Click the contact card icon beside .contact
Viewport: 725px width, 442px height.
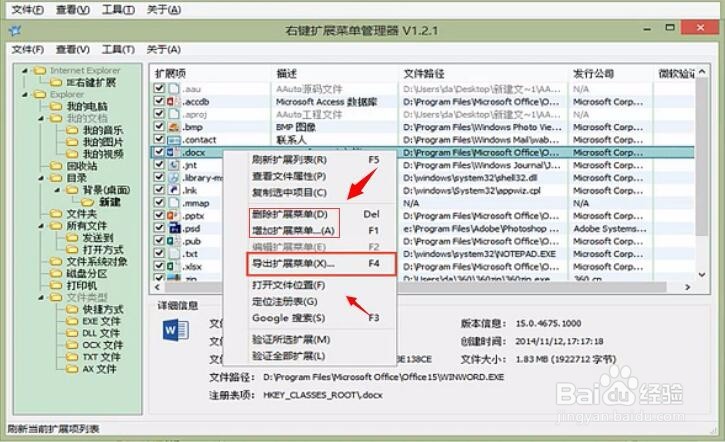click(173, 140)
